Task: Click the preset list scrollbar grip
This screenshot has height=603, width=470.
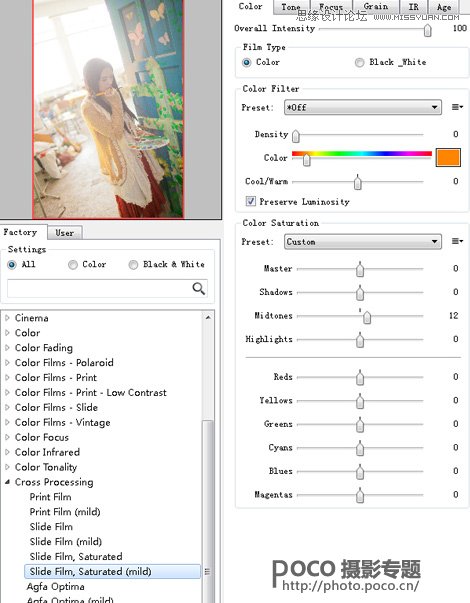Action: (207, 571)
